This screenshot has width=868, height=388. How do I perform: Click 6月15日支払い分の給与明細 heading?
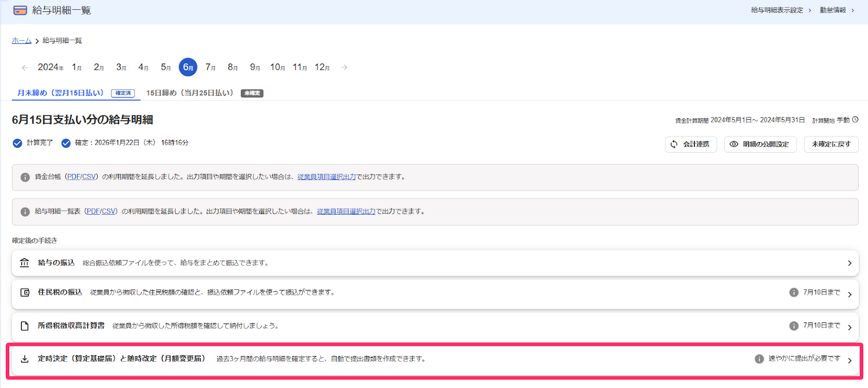point(82,120)
